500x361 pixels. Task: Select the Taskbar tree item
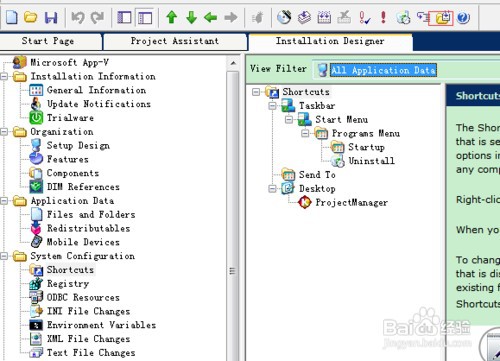[317, 106]
